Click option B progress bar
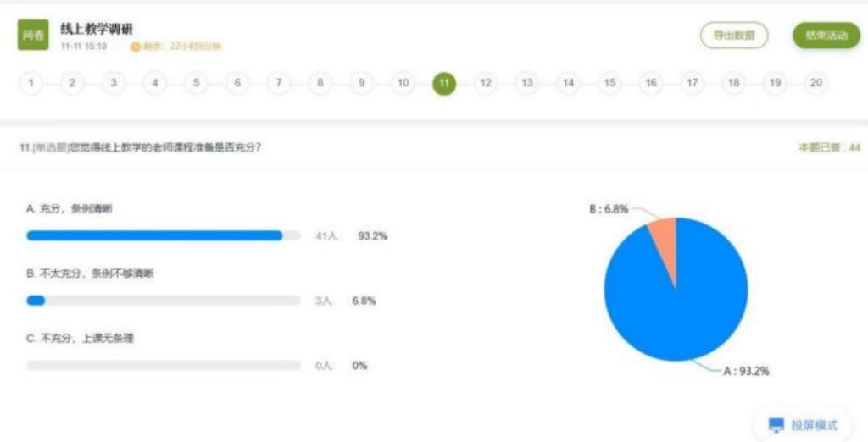868x442 pixels. (36, 301)
